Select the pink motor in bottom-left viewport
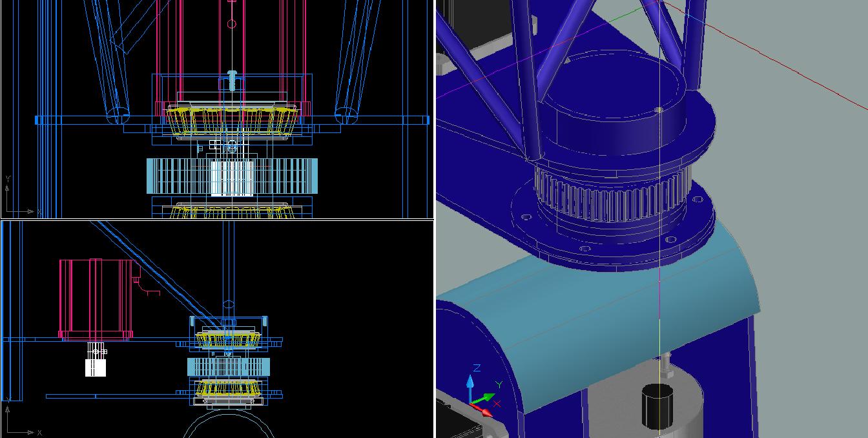Image resolution: width=868 pixels, height=438 pixels. pyautogui.click(x=96, y=299)
